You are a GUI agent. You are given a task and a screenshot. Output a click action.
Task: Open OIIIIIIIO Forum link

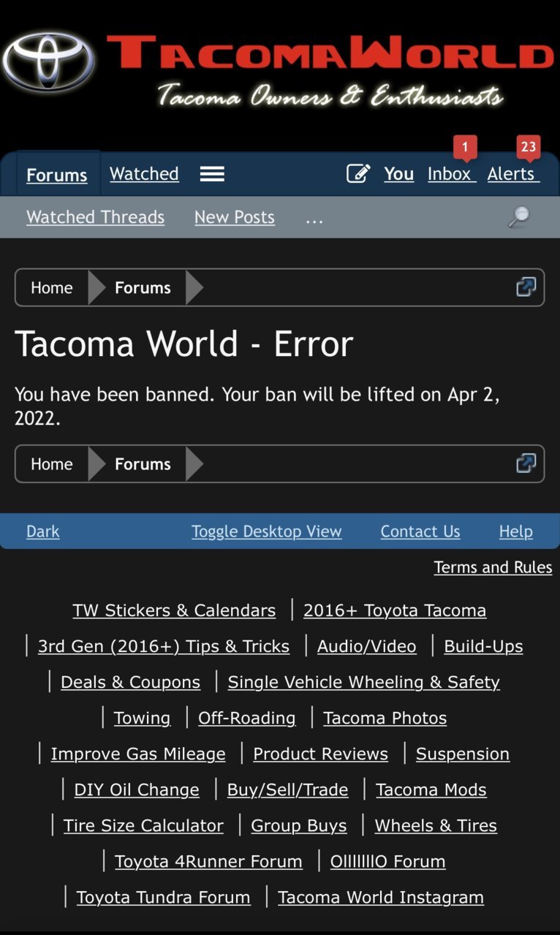[x=388, y=861]
